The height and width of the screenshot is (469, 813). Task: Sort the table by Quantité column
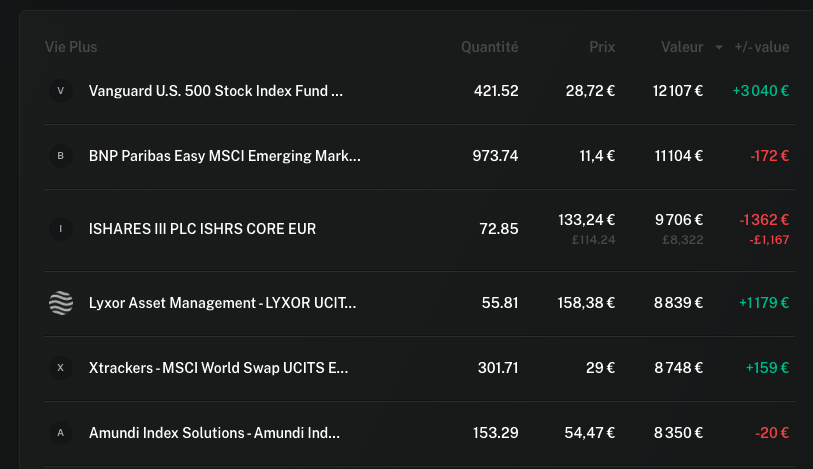[489, 47]
